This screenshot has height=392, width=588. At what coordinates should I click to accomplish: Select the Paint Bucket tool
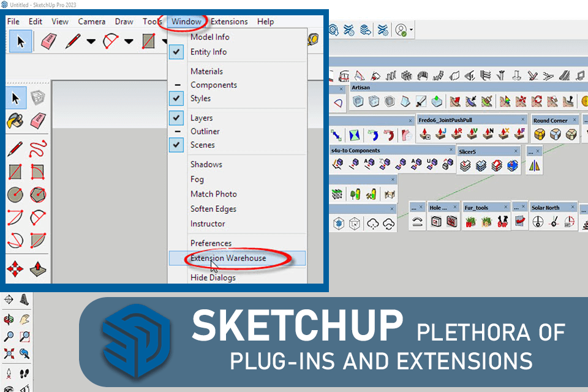point(15,121)
